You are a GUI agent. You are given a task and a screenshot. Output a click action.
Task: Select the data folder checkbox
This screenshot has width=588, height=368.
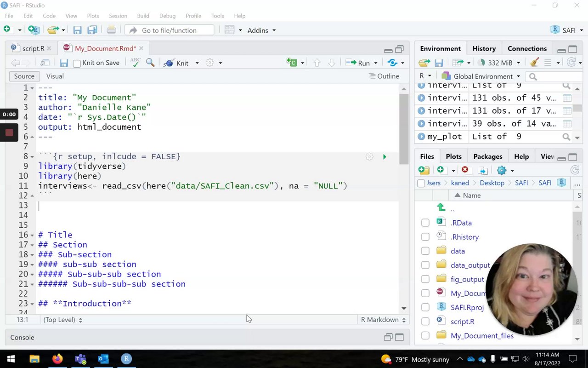click(x=425, y=251)
